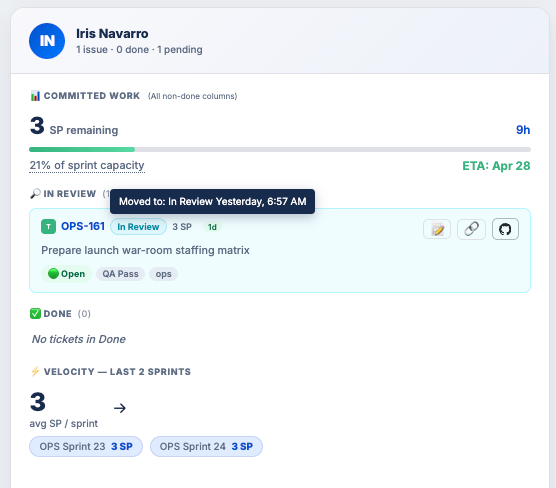Image resolution: width=556 pixels, height=488 pixels.
Task: Click '1 issue · 0 done · 1 pending' summary
Action: pyautogui.click(x=139, y=50)
